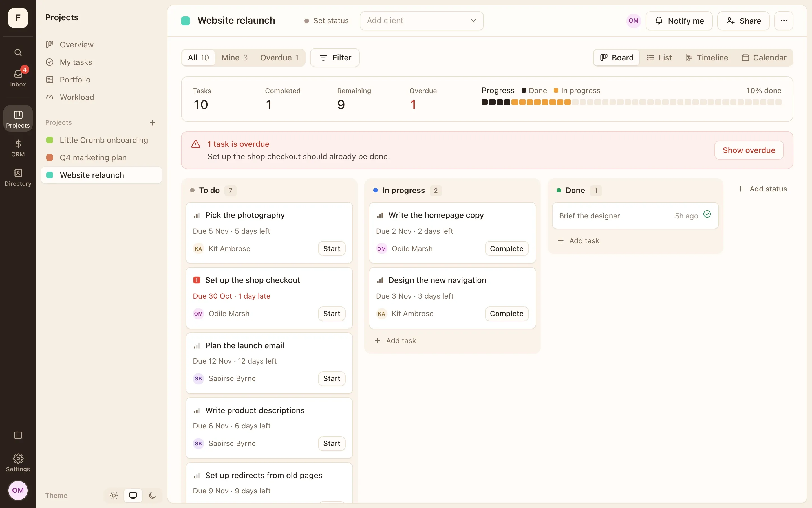
Task: Switch to dark theme
Action: coord(152,495)
